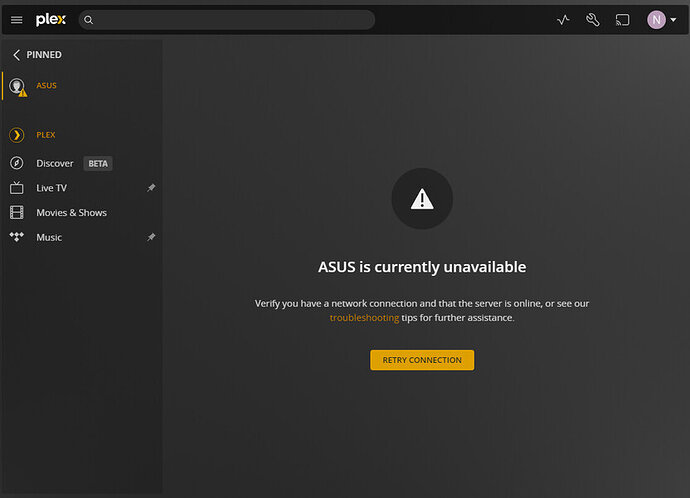Open the Activity pulse icon
Screen dimensions: 690x498
pyautogui.click(x=563, y=20)
